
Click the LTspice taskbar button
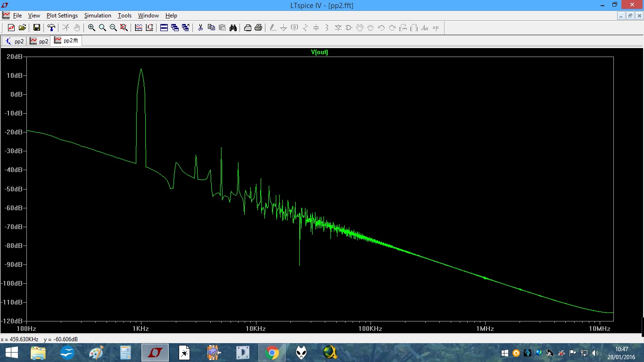pyautogui.click(x=155, y=353)
